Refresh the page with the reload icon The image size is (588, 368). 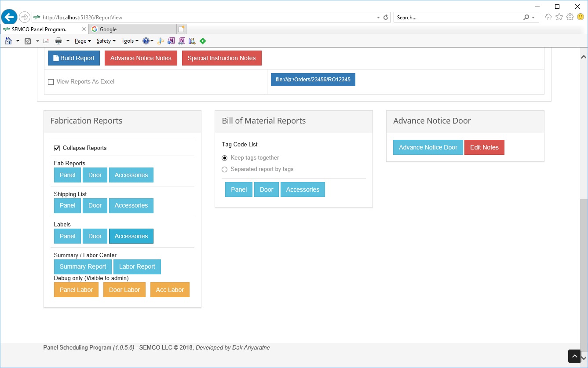tap(386, 18)
